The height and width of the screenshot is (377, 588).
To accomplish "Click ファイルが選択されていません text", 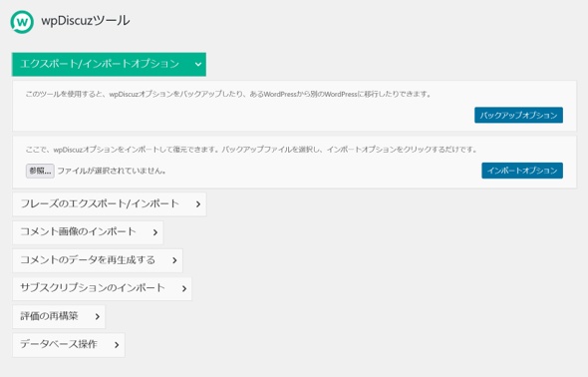I will 112,172.
